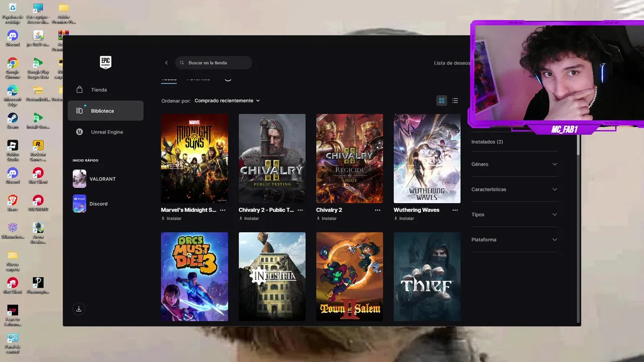Open the Unreal Engine section
The width and height of the screenshot is (644, 362).
pos(106,132)
